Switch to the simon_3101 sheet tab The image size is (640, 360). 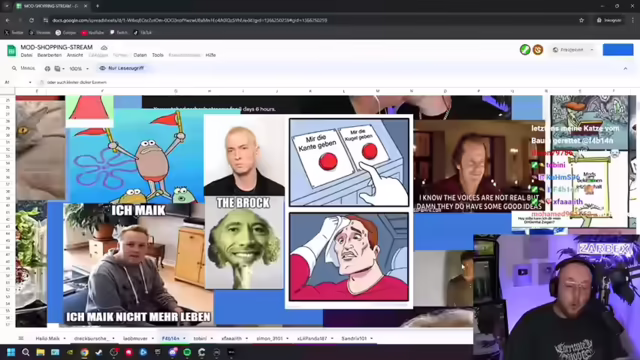269,338
